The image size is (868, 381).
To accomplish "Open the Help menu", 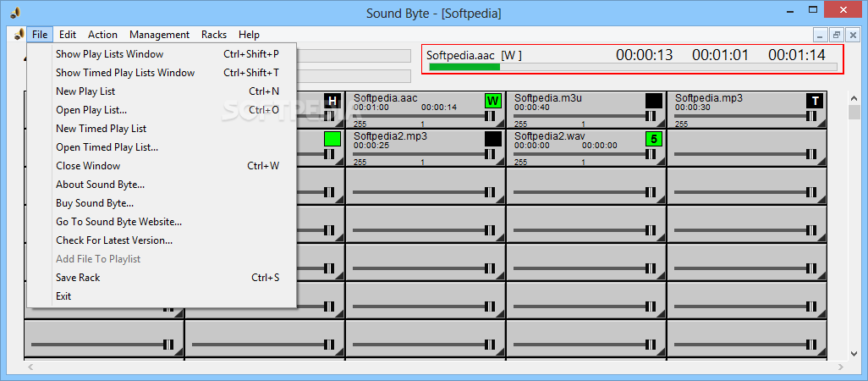I will coord(249,35).
